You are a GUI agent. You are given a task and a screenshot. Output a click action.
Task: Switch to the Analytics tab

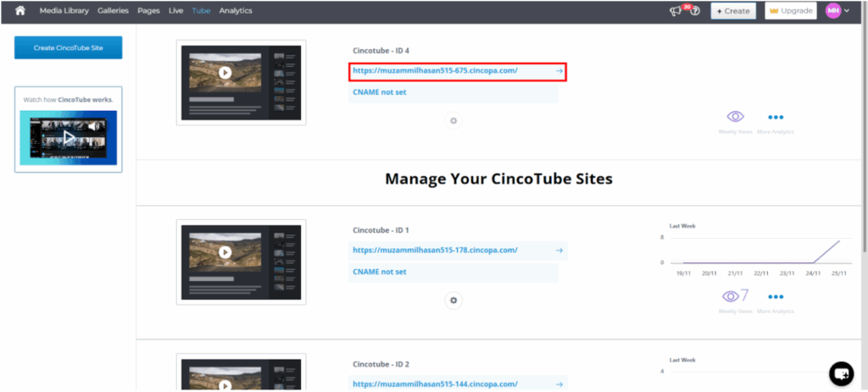point(235,11)
